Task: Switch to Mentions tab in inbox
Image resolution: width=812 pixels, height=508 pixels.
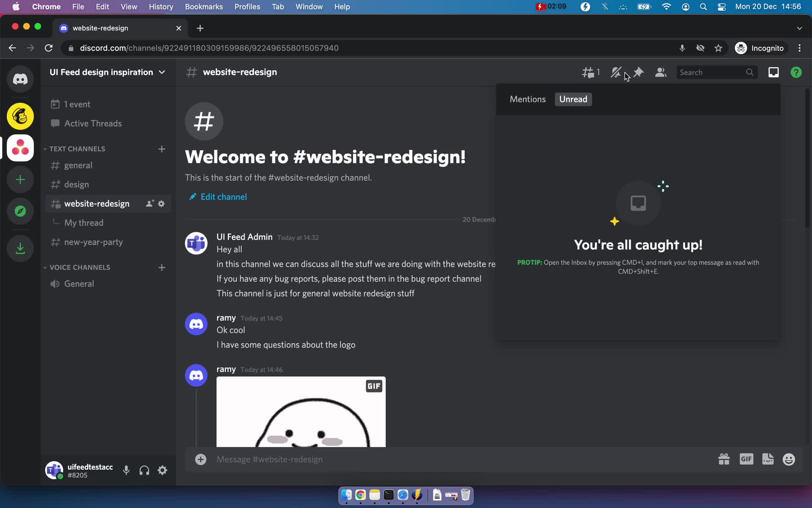Action: pos(527,98)
